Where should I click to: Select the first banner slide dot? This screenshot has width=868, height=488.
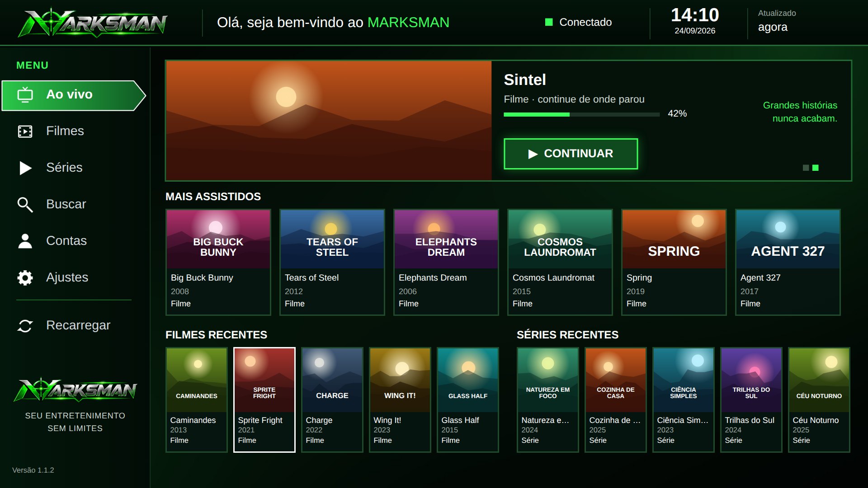tap(806, 168)
